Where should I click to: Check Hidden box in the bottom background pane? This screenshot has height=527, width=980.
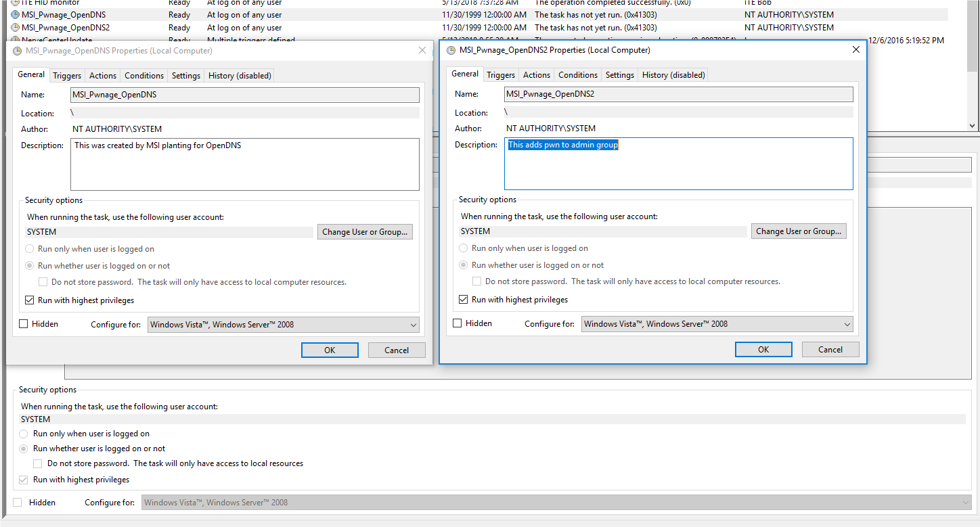click(18, 503)
